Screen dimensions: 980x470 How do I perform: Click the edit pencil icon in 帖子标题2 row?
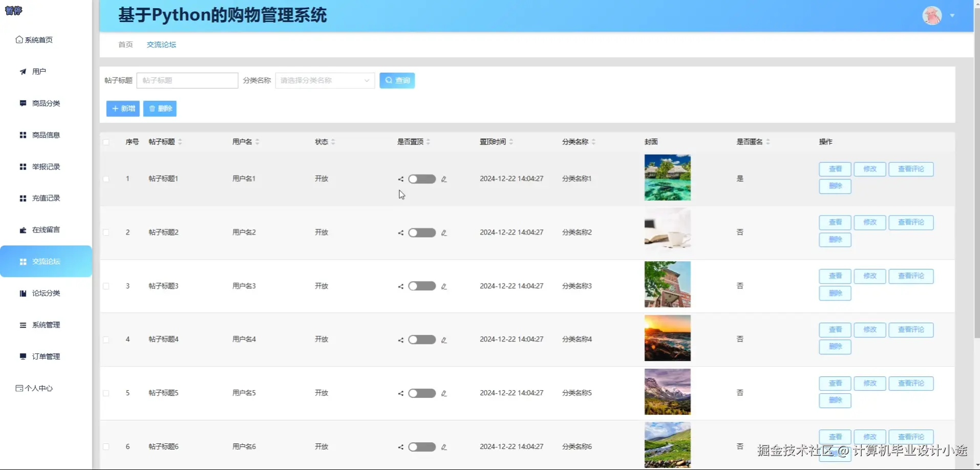coord(444,233)
